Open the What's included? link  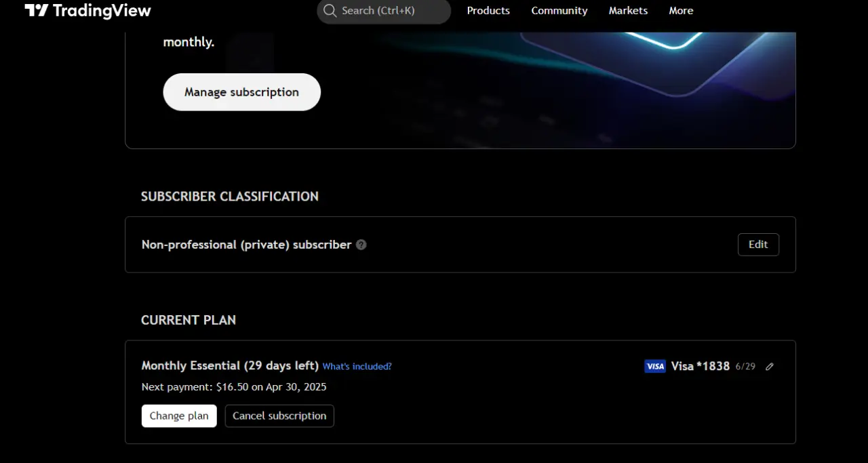[357, 367]
